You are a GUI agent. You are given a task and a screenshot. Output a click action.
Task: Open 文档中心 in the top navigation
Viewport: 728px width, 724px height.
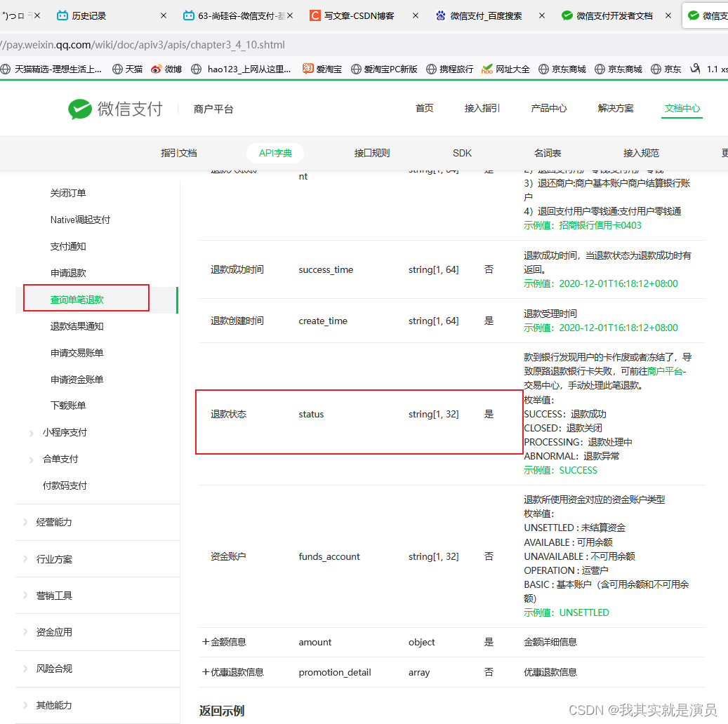682,108
